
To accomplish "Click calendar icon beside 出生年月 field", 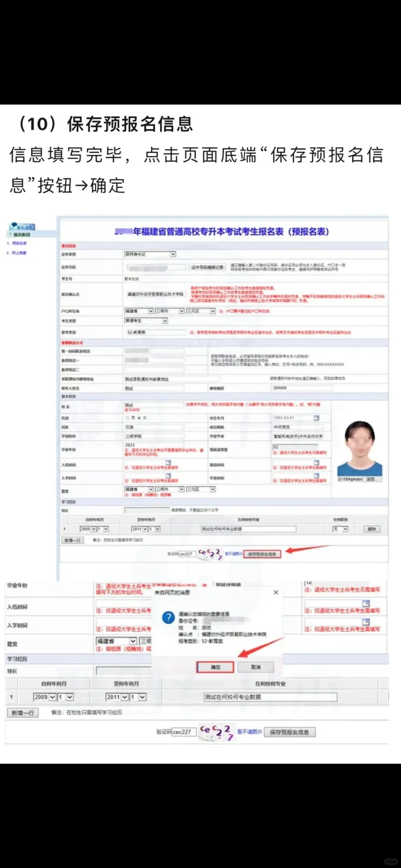I will click(x=316, y=418).
